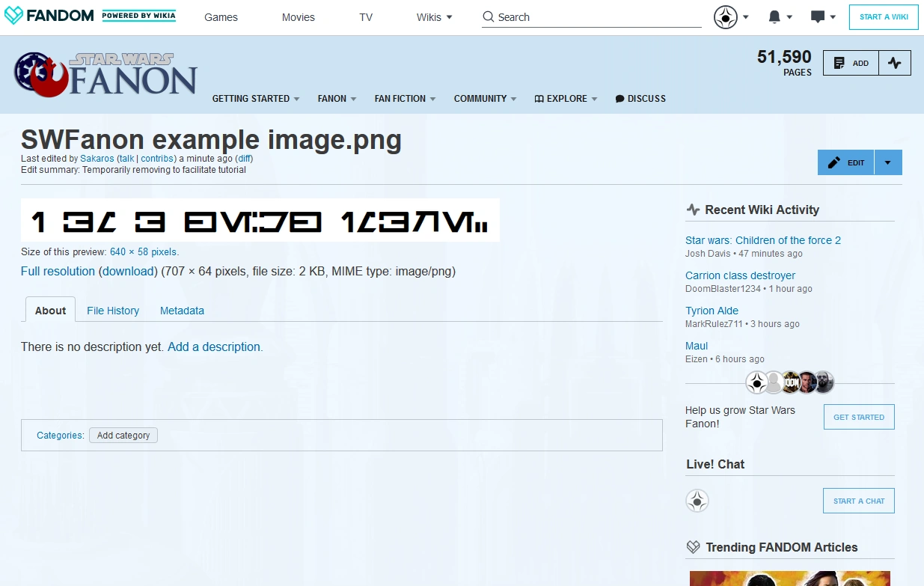Open the DISCUSS speech bubble link

[x=640, y=98]
